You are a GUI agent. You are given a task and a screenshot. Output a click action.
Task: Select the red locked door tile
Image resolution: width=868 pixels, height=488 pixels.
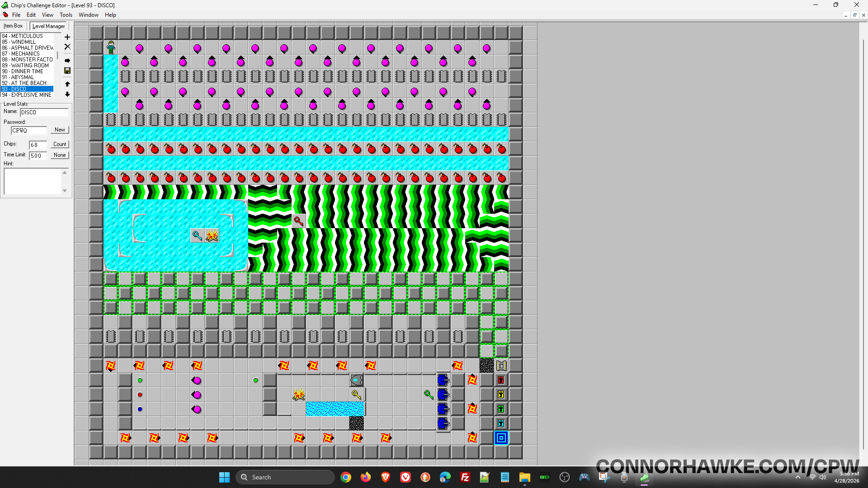pyautogui.click(x=501, y=380)
